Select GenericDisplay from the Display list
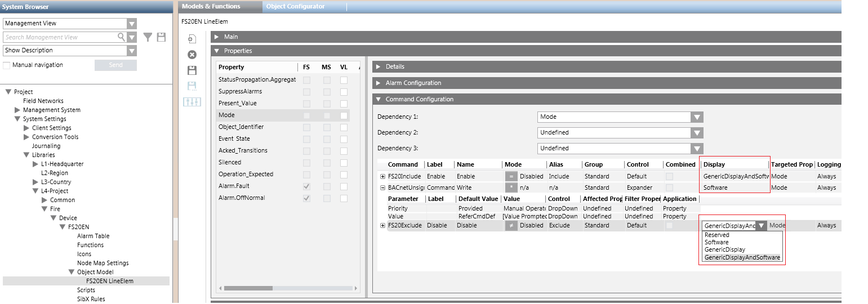This screenshot has width=868, height=304. [x=724, y=249]
